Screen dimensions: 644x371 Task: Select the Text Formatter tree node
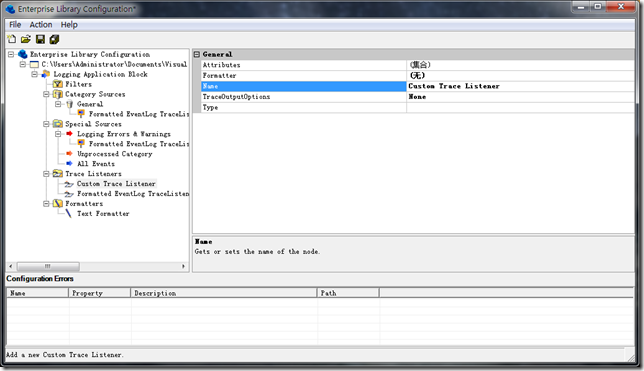[x=103, y=214]
